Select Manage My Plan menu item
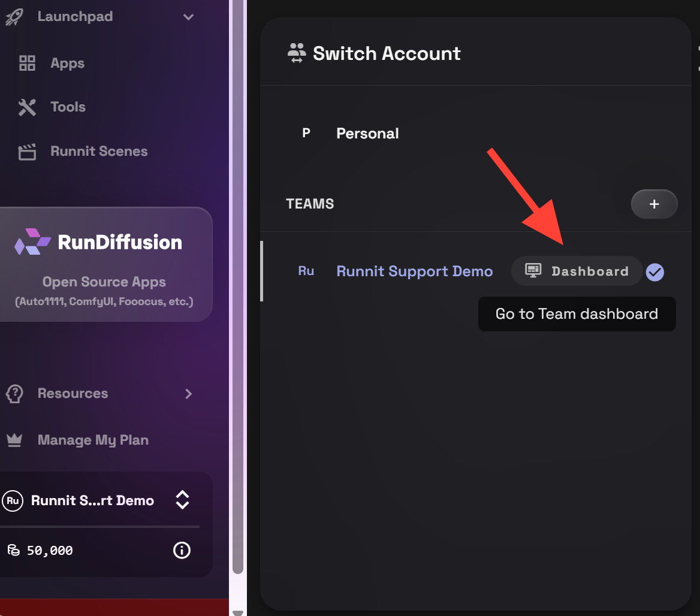 click(x=92, y=440)
